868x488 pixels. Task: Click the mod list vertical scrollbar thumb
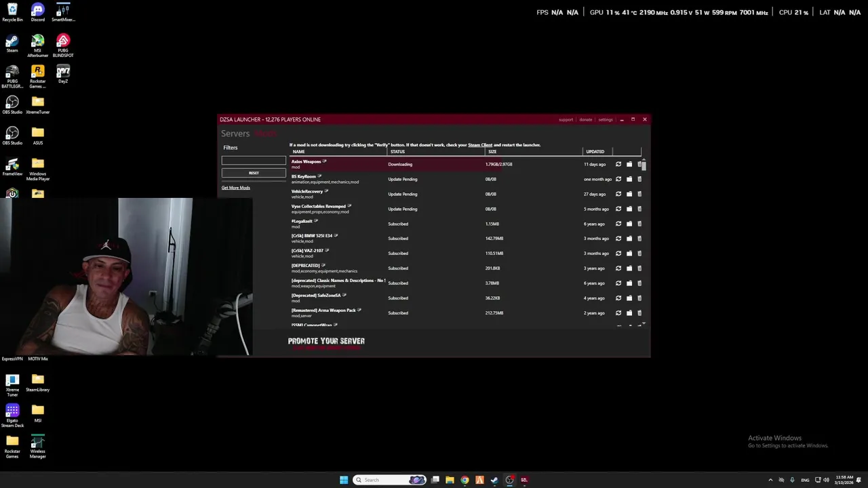pos(644,165)
